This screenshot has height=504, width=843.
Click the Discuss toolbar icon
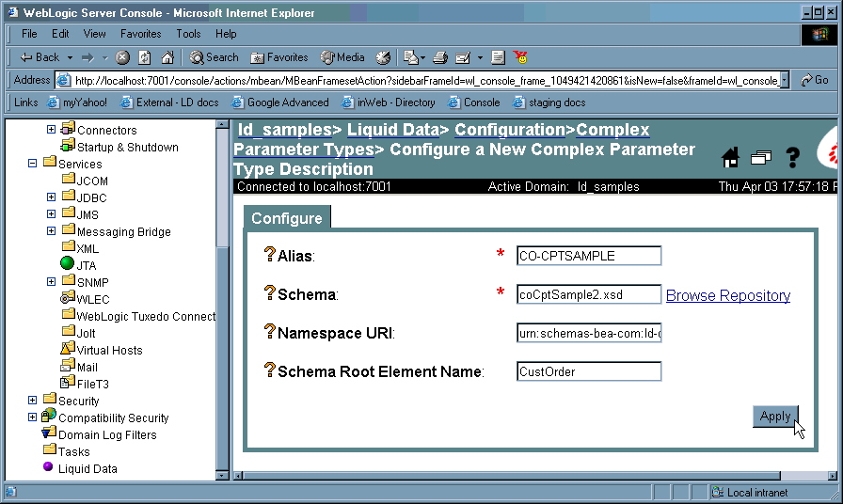pyautogui.click(x=499, y=57)
